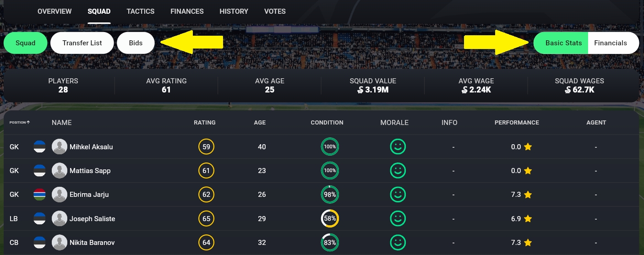Click Ebrima Jarju's performance star icon
644x255 pixels.
(528, 195)
